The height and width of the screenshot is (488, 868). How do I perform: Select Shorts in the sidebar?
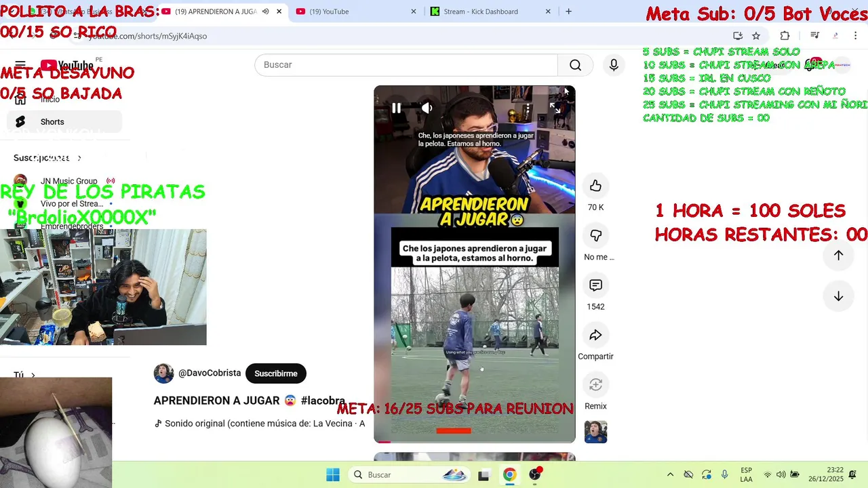[64, 122]
